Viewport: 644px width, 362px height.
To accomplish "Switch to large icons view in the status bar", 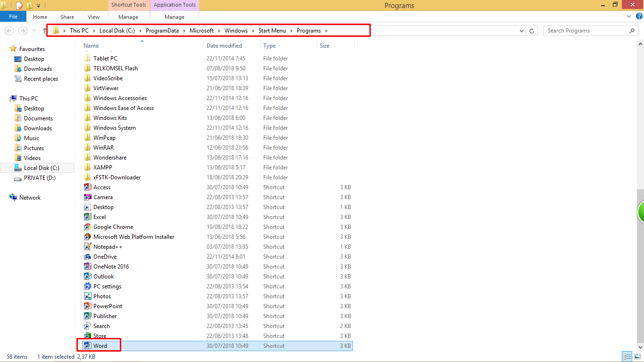I will coord(637,357).
